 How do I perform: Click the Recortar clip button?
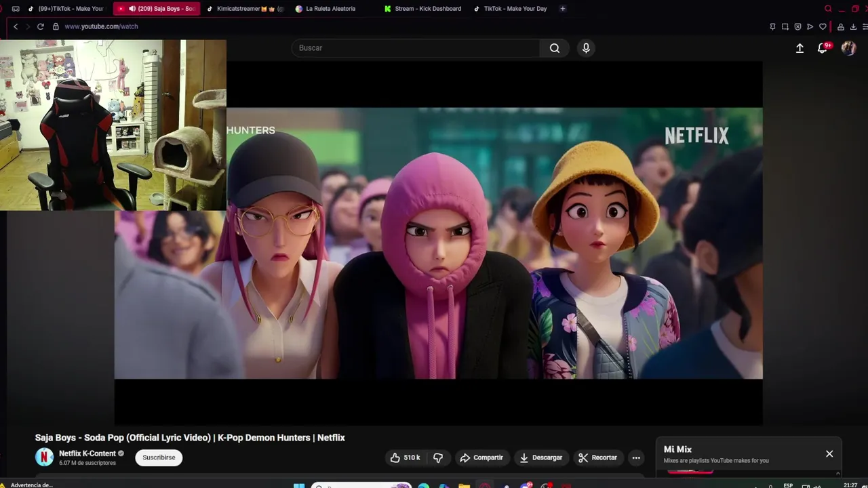(597, 457)
